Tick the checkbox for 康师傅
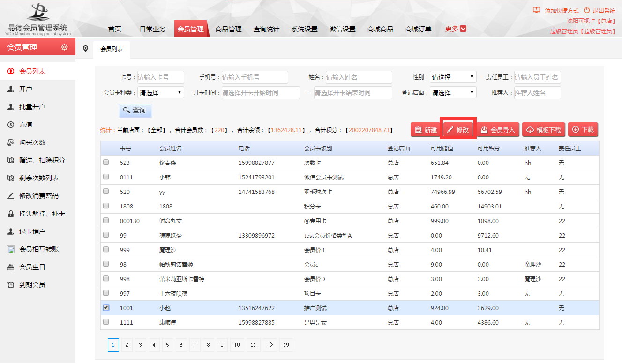 point(106,322)
